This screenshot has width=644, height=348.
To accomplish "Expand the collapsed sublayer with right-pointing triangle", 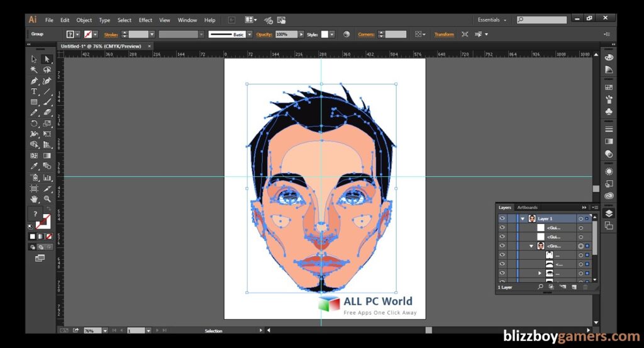I will click(540, 273).
